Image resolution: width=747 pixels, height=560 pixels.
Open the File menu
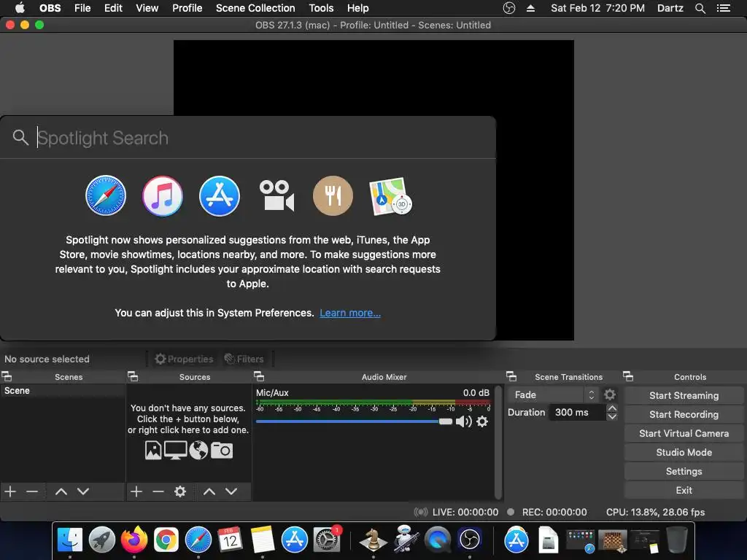(82, 8)
